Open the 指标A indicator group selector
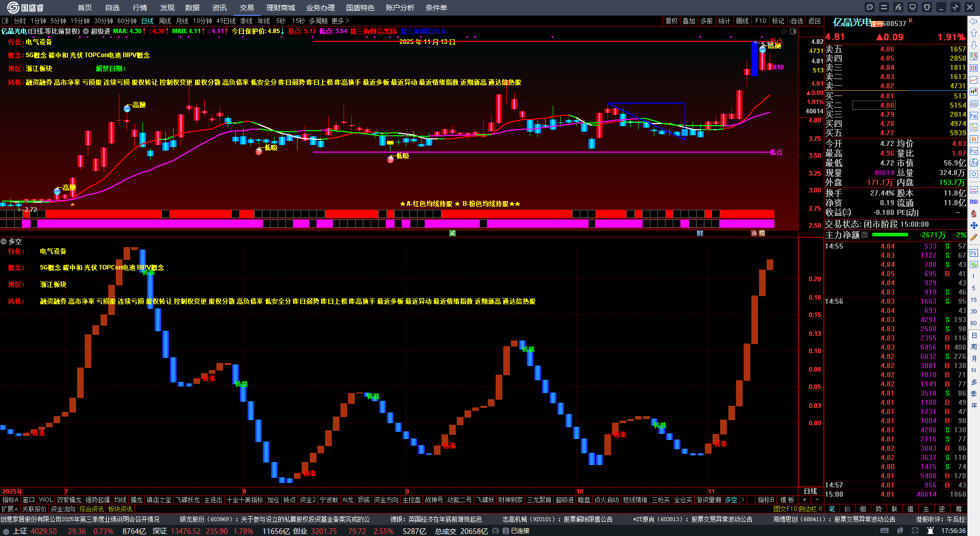The width and height of the screenshot is (980, 536). 11,500
